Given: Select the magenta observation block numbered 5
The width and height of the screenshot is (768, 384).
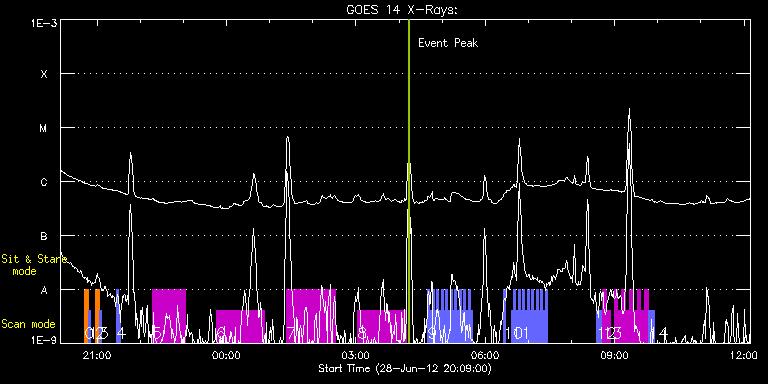Looking at the screenshot, I should click(x=169, y=316).
